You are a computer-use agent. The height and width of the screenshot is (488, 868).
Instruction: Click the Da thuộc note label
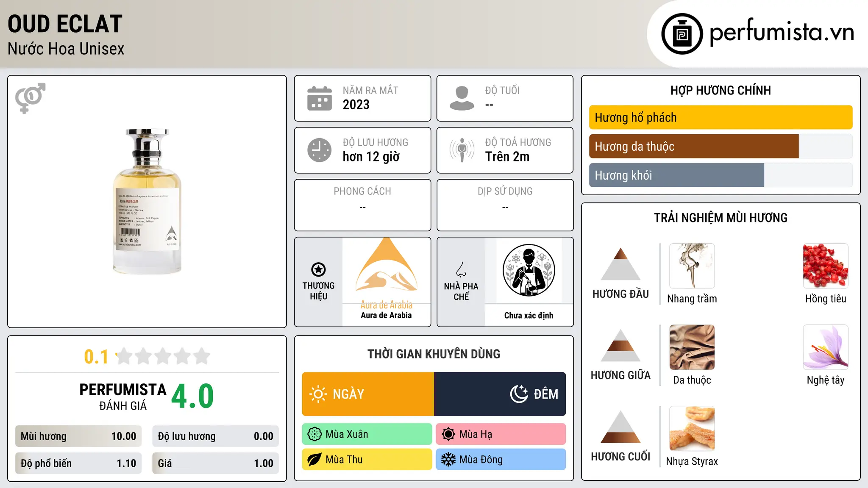pos(692,380)
